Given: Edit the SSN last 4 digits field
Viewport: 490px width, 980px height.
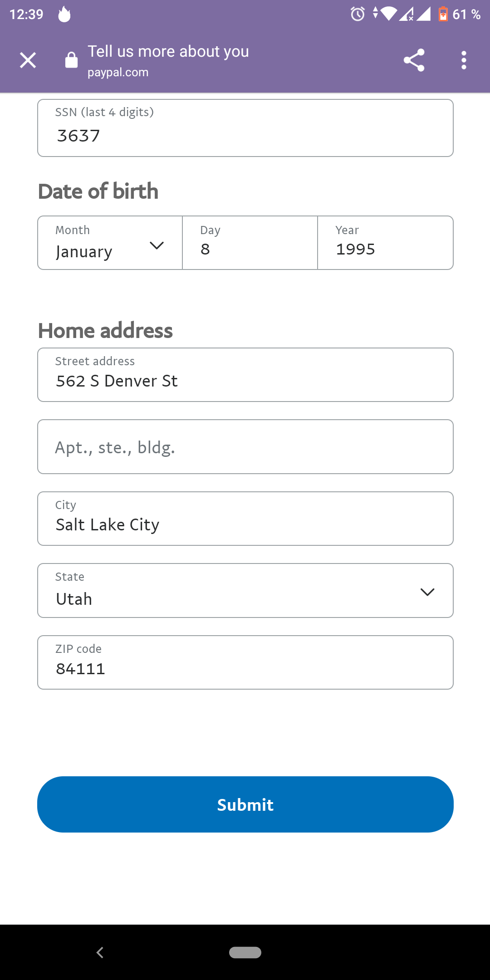Looking at the screenshot, I should [245, 128].
